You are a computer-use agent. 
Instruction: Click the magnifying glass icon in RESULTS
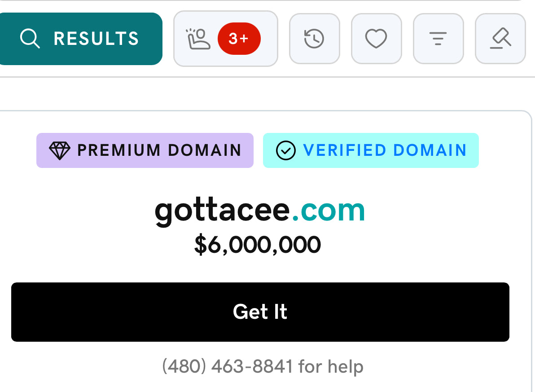30,38
